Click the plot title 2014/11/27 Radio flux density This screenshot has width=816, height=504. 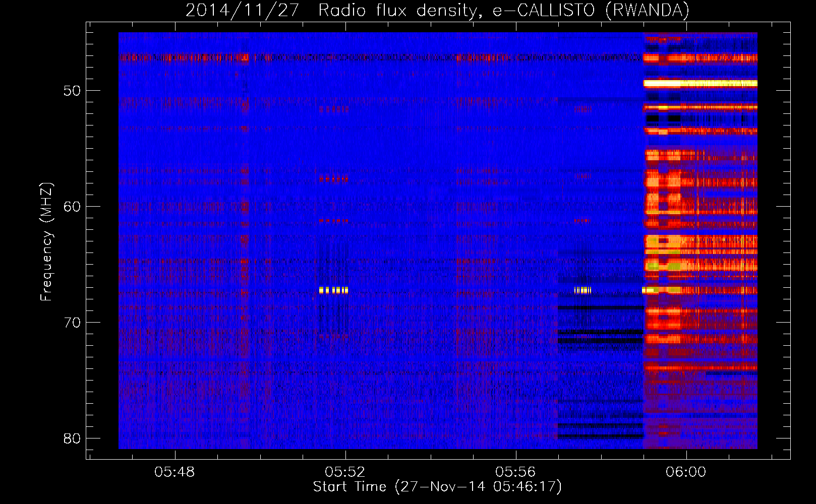tap(437, 10)
